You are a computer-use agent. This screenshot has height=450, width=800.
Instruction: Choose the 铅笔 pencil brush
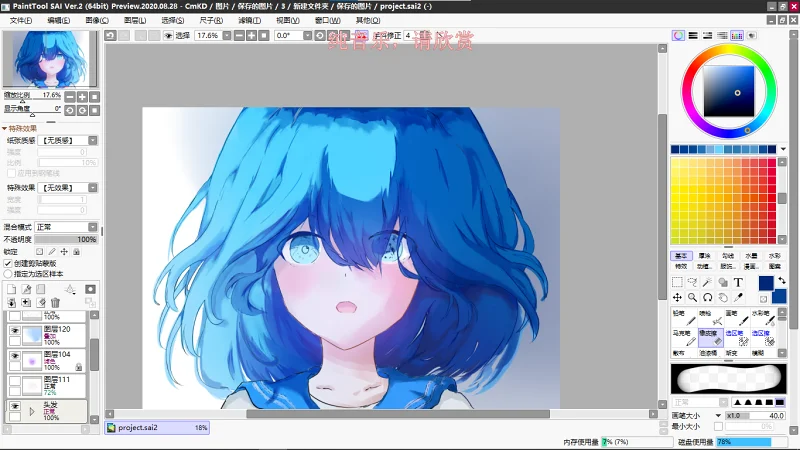point(684,317)
